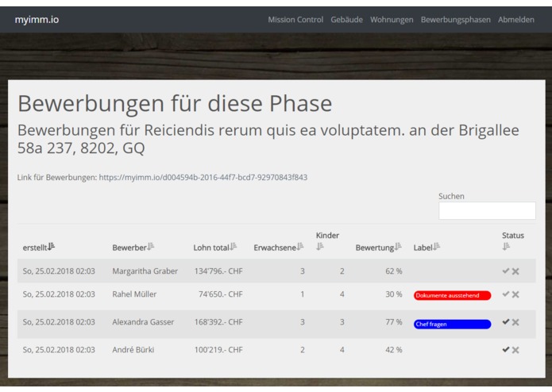This screenshot has width=552, height=392.
Task: Select salary 74'650.- CHF cell
Action: tap(220, 294)
